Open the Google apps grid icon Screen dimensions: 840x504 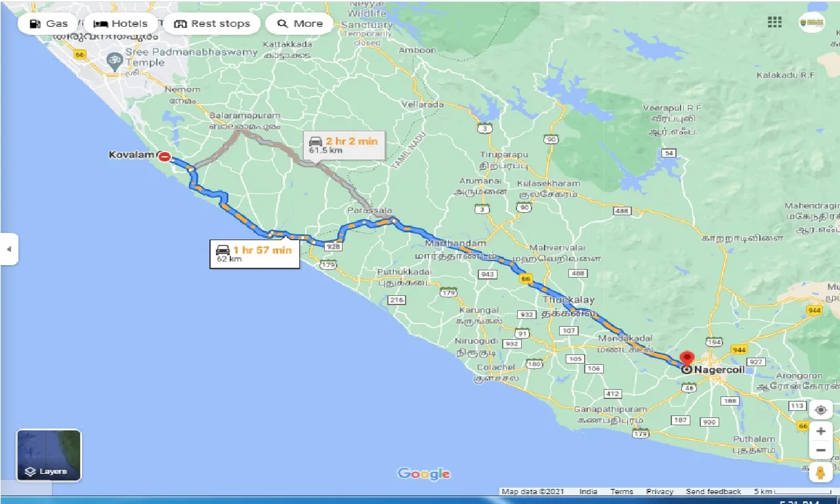(x=774, y=22)
